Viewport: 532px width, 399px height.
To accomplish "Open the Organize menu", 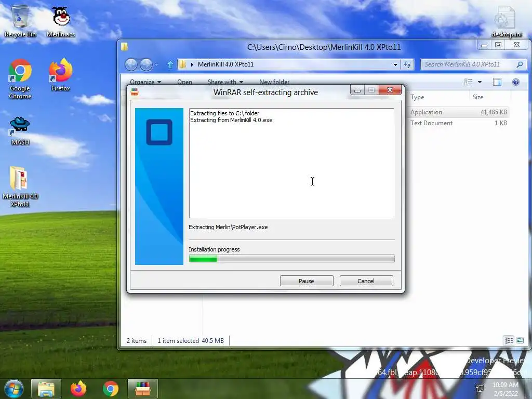I will tap(145, 82).
